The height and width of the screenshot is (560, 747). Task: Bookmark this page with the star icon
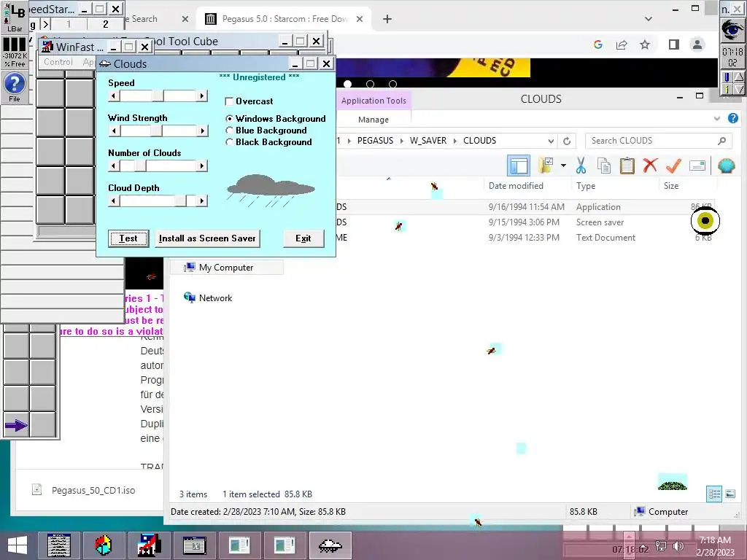pos(645,44)
